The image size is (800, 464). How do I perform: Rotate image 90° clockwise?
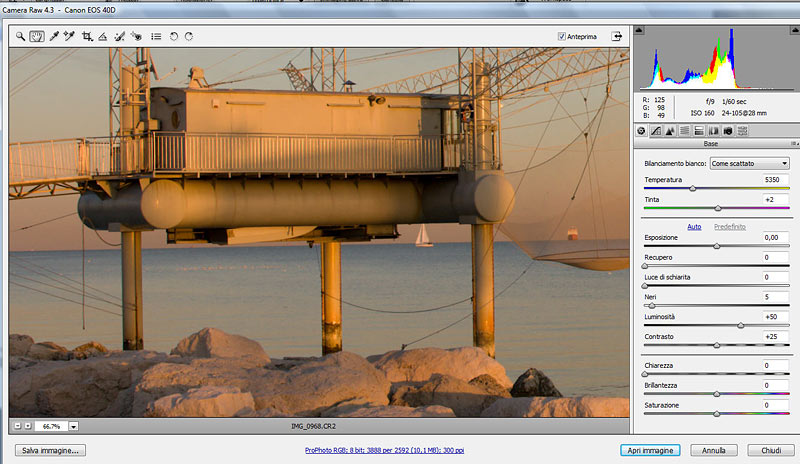tap(188, 36)
